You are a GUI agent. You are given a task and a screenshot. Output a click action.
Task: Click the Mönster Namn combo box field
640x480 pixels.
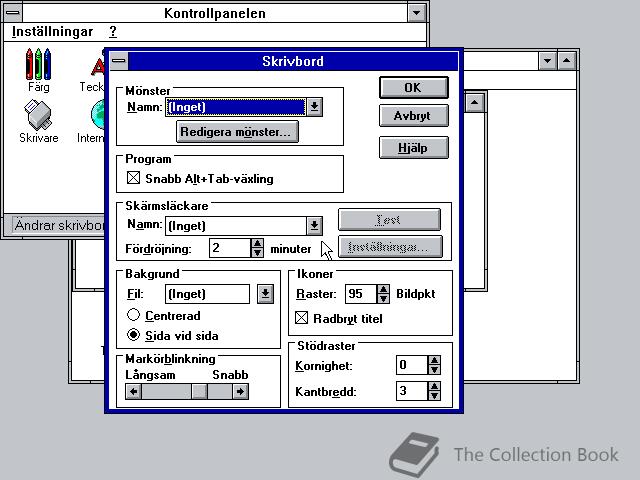coord(236,107)
